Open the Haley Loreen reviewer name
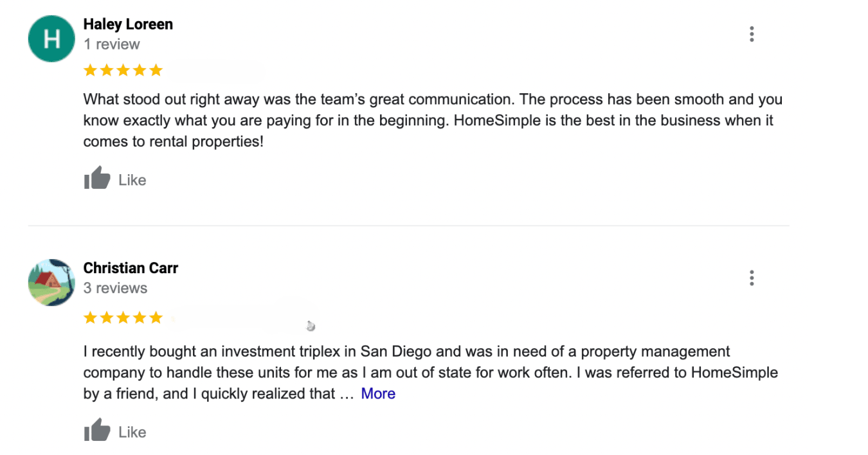868x455 pixels. [x=128, y=24]
